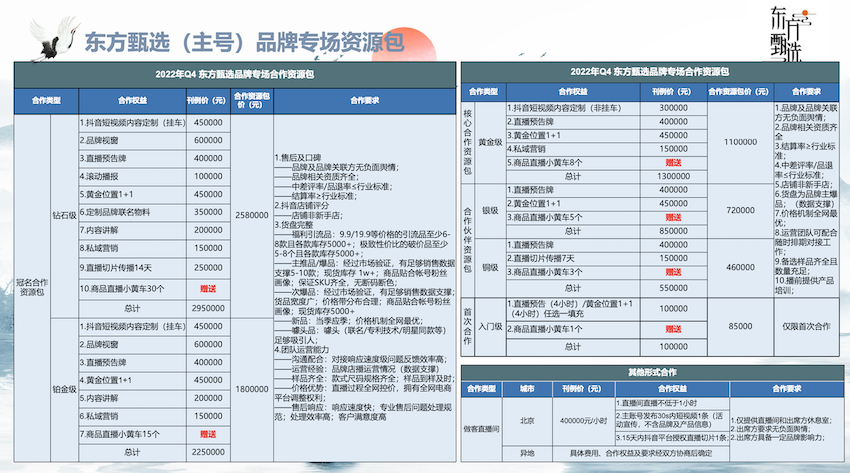This screenshot has height=473, width=850.
Task: Click the slide title 东方甄选（主号）品牌专场资源包
Action: click(x=245, y=42)
